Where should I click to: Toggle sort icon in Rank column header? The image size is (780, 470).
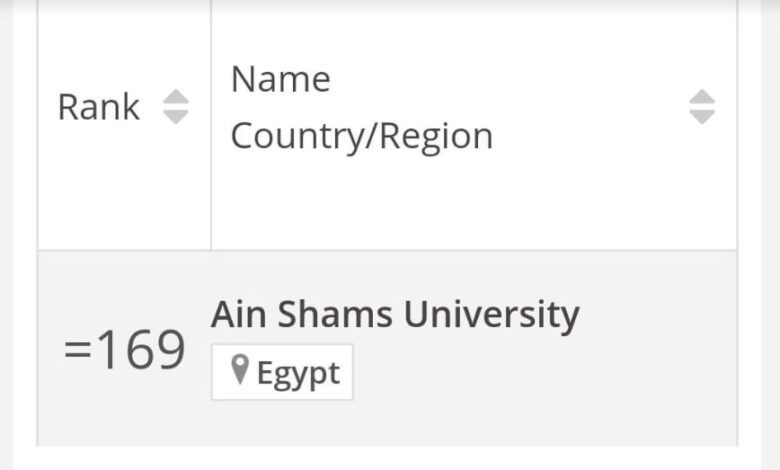coord(176,107)
